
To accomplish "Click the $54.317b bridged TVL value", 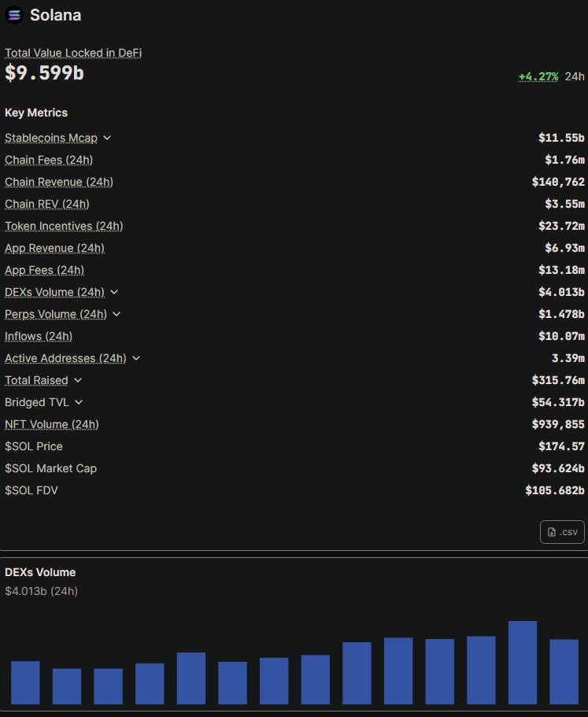I will click(x=558, y=402).
